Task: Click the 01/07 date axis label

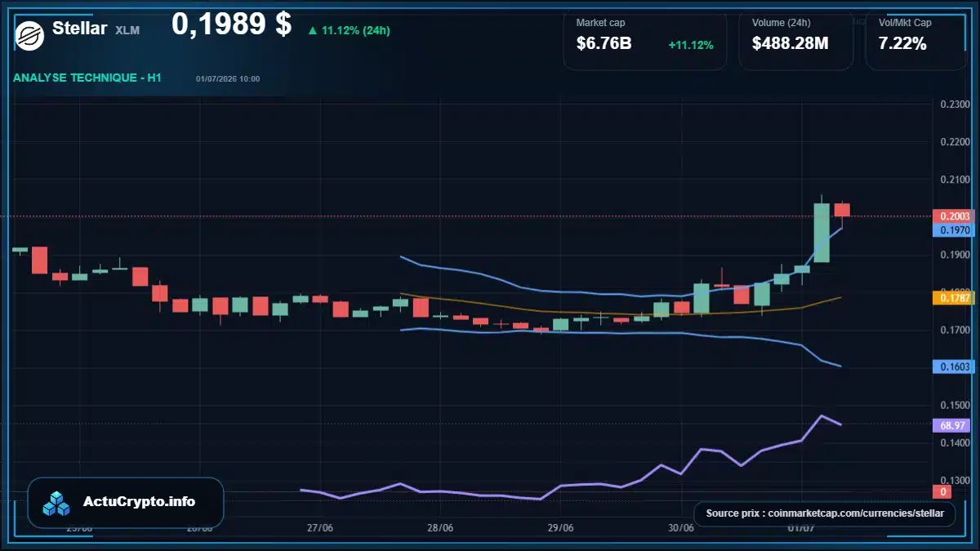Action: click(801, 527)
